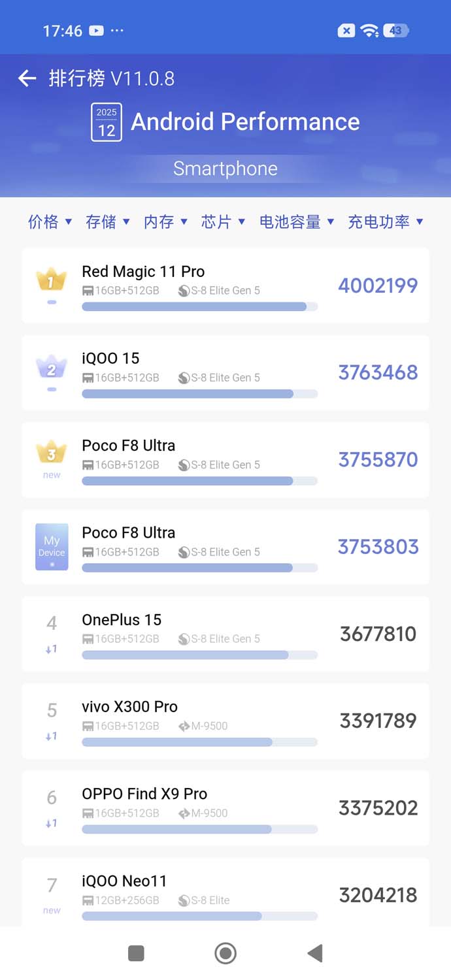Tap the rank-down indicator beside OPPO Find X9 Pro
The height and width of the screenshot is (980, 451).
[51, 824]
